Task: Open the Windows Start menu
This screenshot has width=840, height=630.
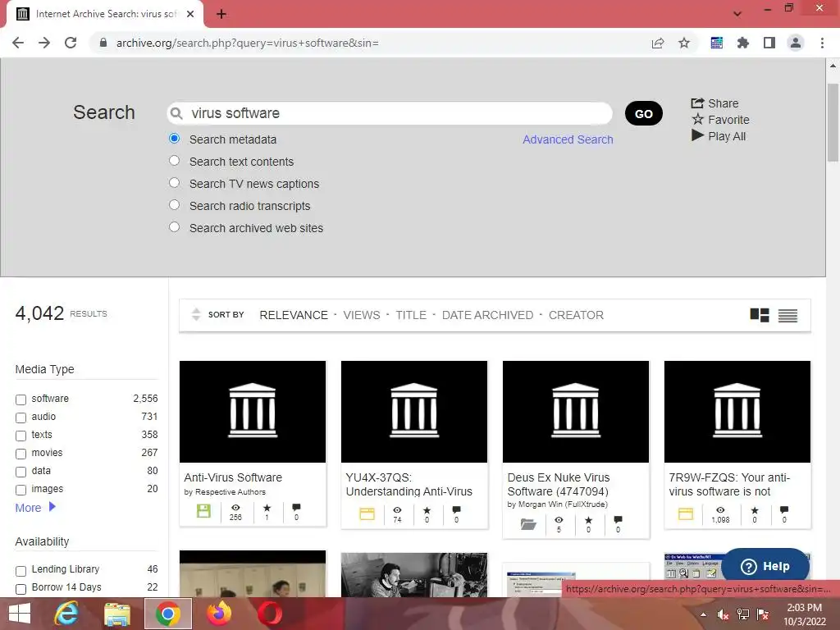Action: [20, 614]
